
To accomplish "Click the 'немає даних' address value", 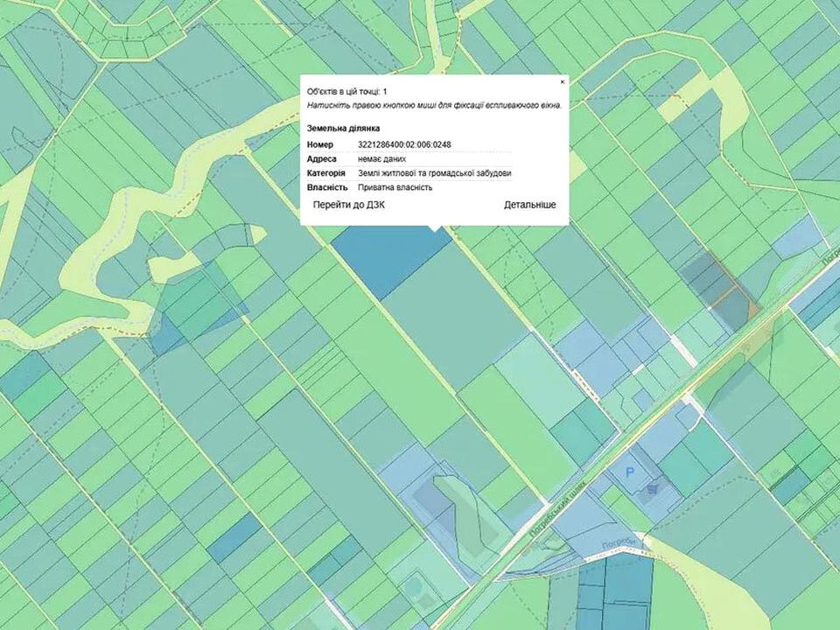I will tap(381, 159).
